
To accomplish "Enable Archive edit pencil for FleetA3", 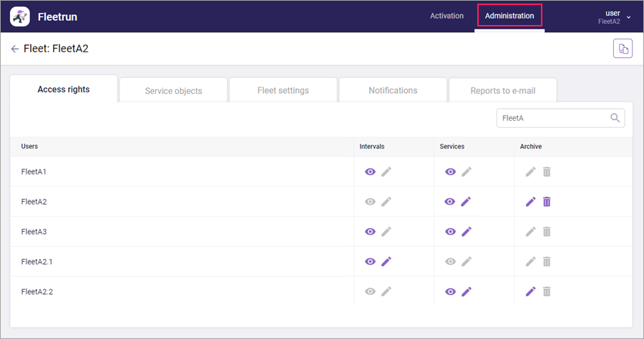I will (x=531, y=232).
